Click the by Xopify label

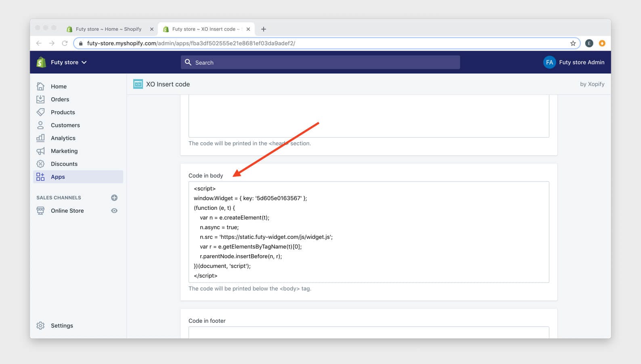(592, 84)
